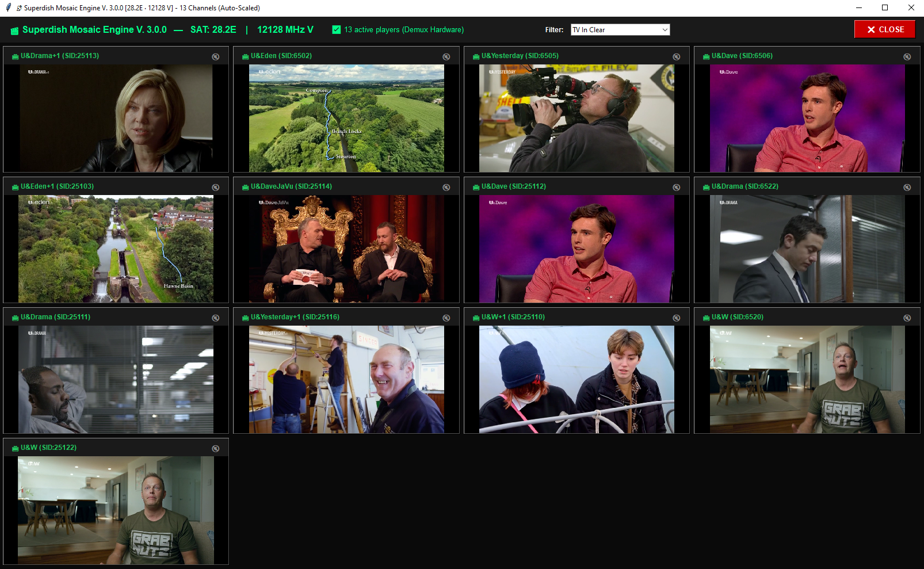Image resolution: width=924 pixels, height=569 pixels.
Task: Select the U&Dave (SID:6506) video preview
Action: tap(807, 118)
